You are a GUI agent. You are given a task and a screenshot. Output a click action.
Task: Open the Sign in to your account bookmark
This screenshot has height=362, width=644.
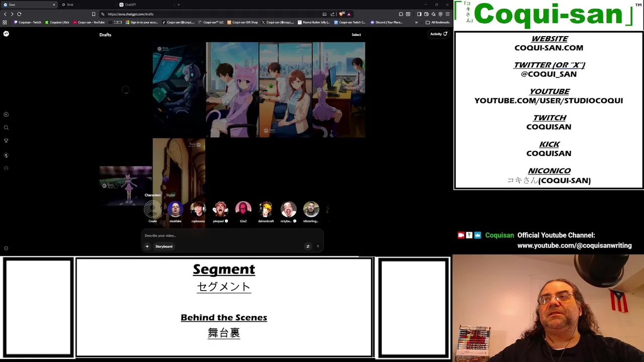[142, 22]
